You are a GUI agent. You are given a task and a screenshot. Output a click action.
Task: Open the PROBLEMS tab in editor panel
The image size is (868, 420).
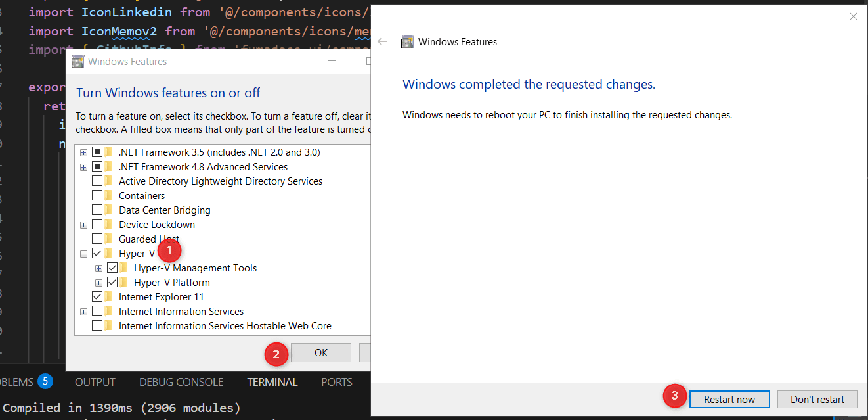click(x=16, y=382)
